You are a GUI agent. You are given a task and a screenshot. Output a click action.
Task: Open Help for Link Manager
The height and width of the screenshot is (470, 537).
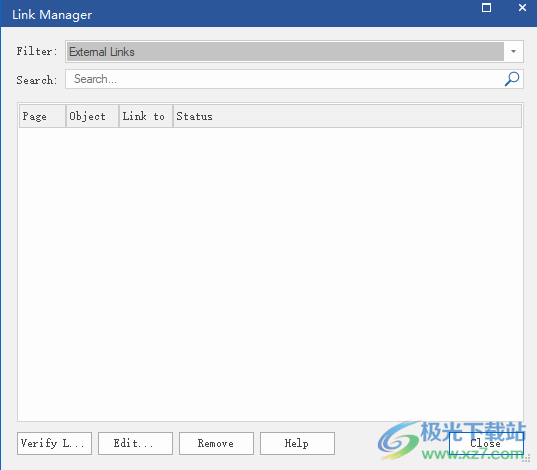click(x=297, y=443)
